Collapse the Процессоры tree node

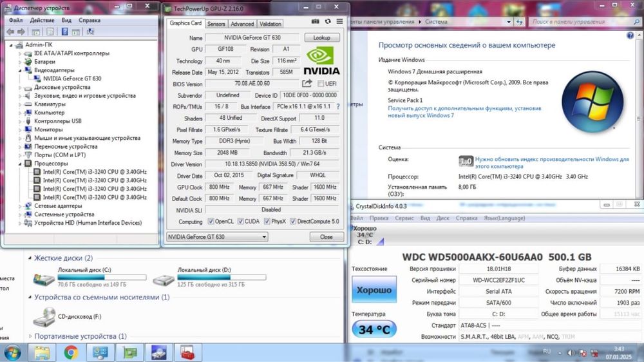20,164
